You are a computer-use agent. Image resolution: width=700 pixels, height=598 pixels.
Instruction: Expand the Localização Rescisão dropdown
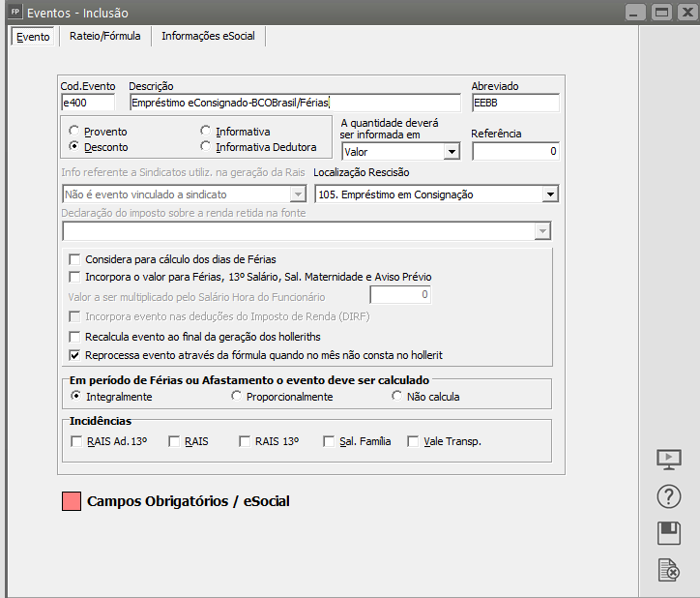tap(550, 194)
